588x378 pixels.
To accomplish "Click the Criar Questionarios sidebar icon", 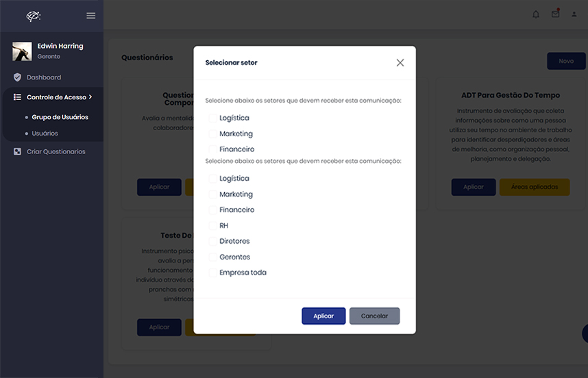I will [x=17, y=151].
